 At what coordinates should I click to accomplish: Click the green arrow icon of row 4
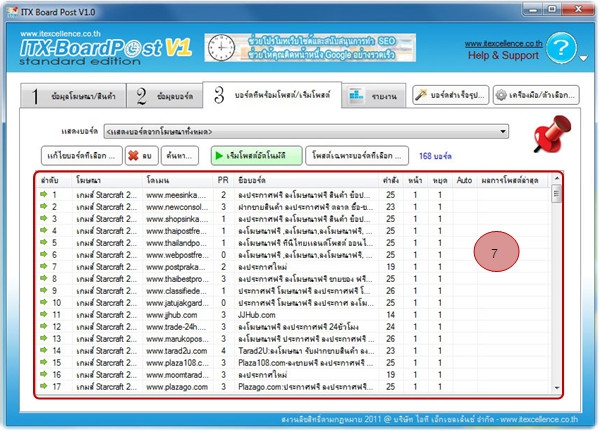[x=44, y=230]
